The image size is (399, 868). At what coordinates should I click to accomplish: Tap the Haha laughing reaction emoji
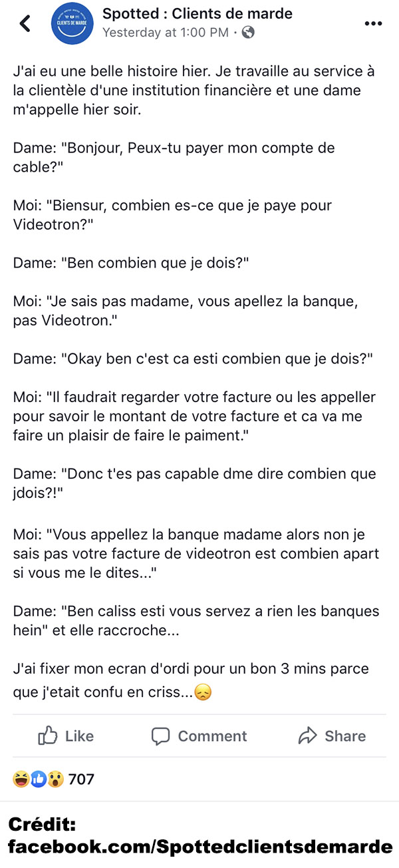21,779
